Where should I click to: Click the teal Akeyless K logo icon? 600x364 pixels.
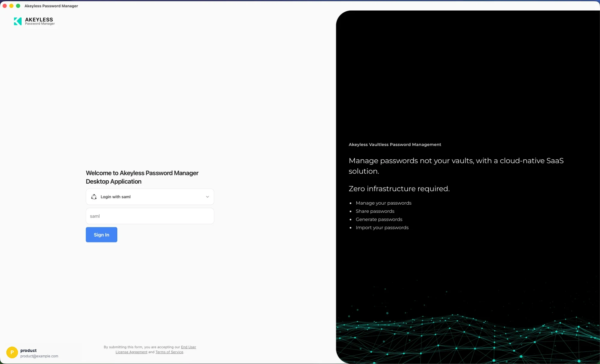click(x=18, y=21)
